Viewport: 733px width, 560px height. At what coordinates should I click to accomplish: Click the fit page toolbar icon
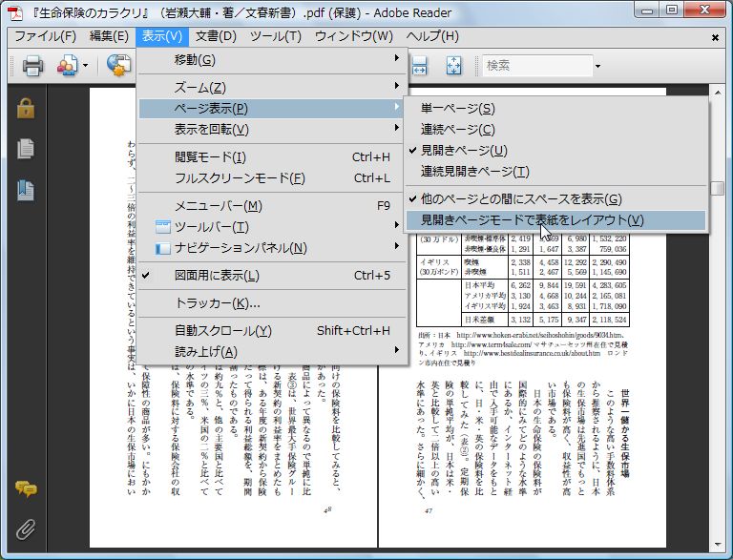453,66
